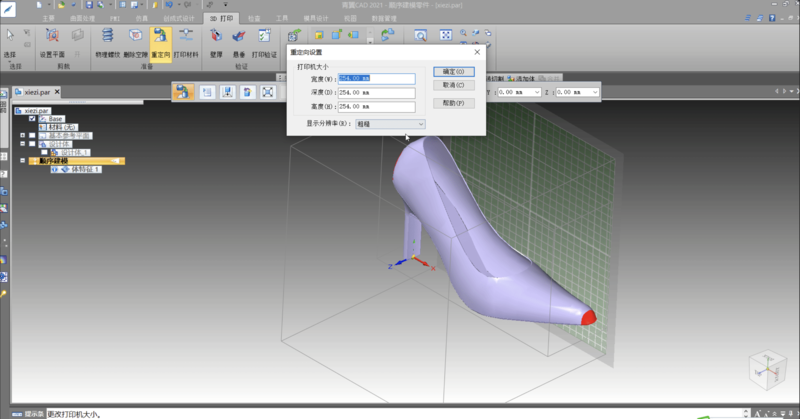Expand the 基本参考平面 tree node

[22, 135]
